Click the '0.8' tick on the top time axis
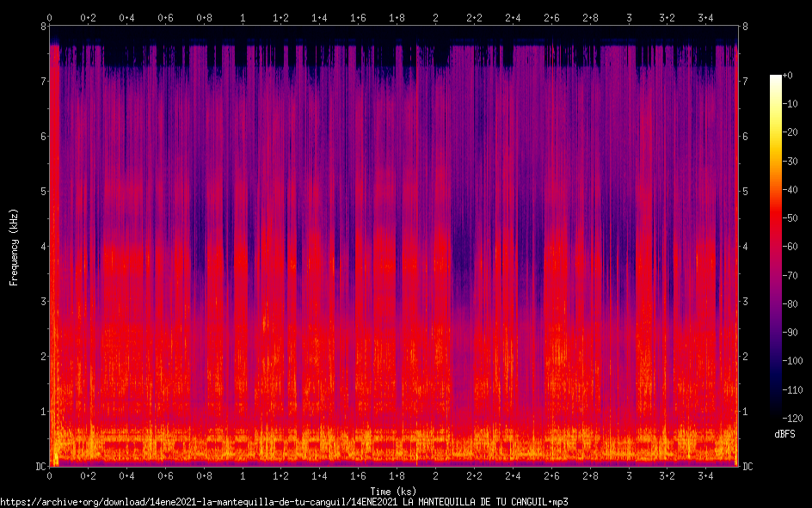812x508 pixels. 204,18
